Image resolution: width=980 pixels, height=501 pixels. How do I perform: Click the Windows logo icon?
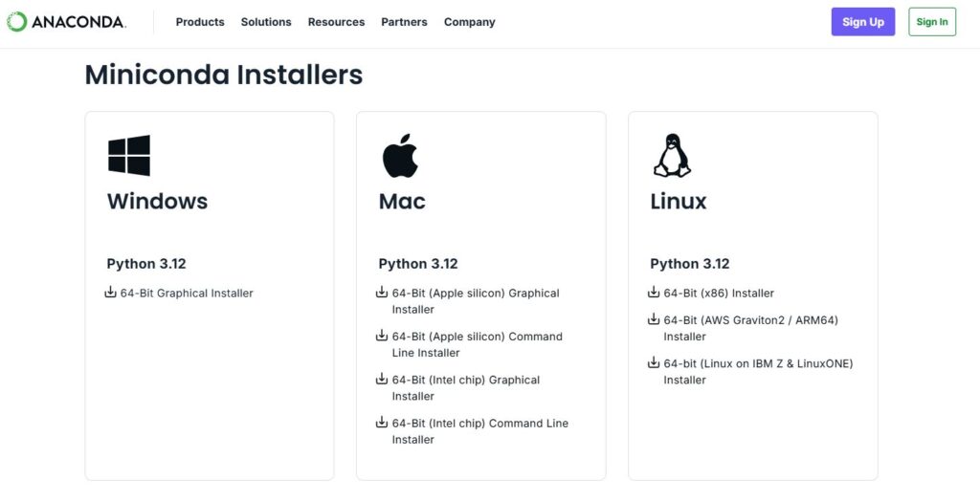(128, 155)
